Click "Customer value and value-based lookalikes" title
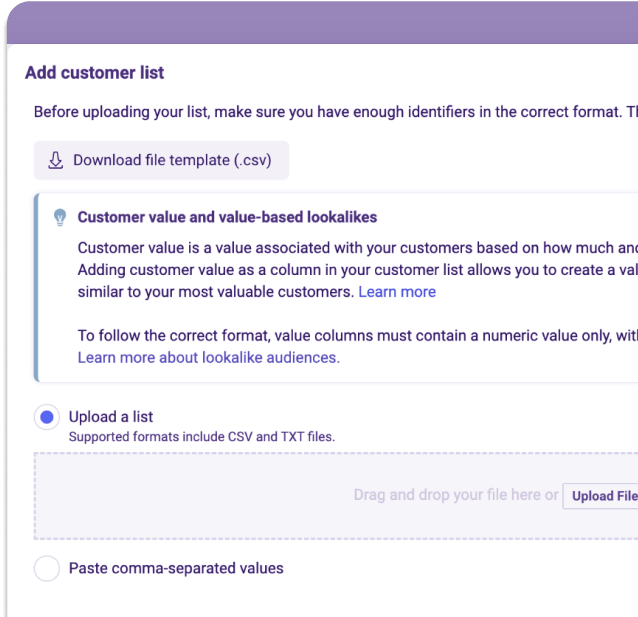Viewport: 638px width, 617px height. tap(227, 217)
